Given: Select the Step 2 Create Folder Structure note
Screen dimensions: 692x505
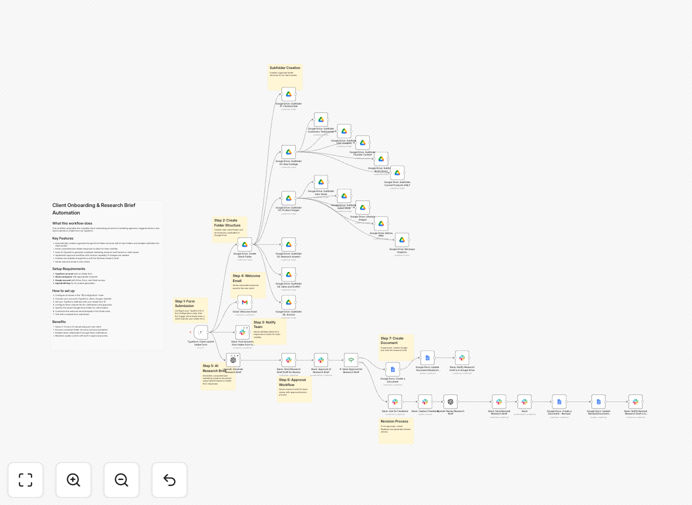Looking at the screenshot, I should pos(229,230).
